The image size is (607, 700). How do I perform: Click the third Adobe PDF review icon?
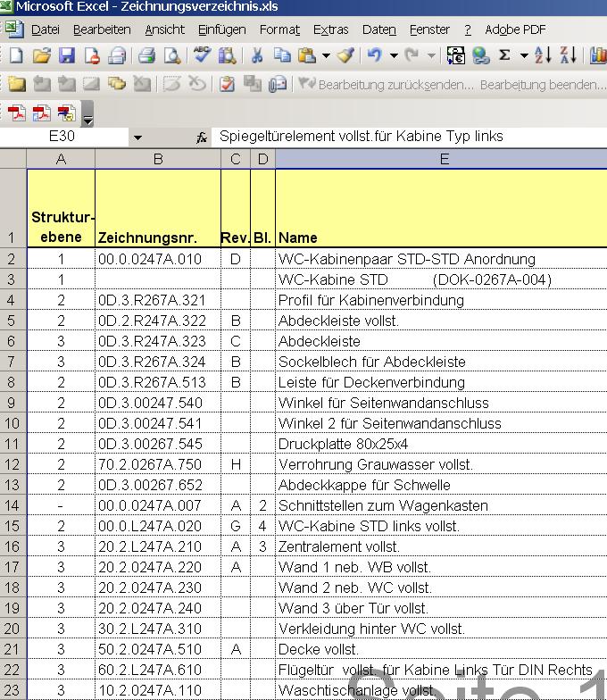66,112
